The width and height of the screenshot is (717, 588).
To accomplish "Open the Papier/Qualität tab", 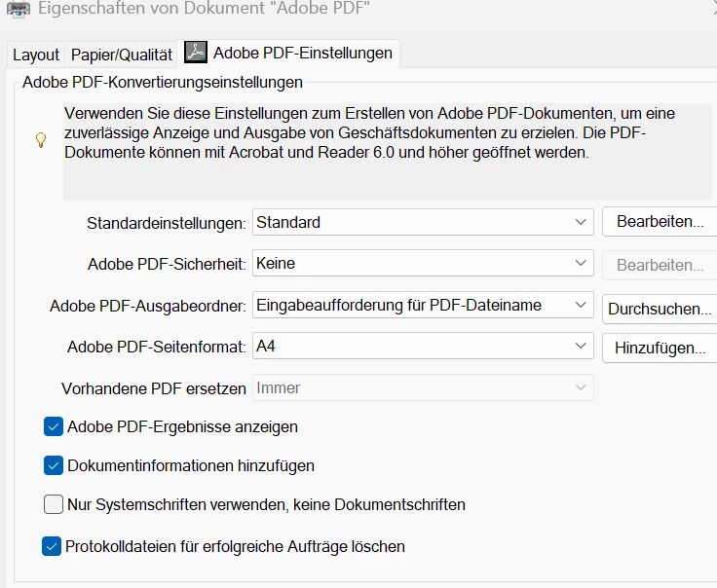I will [x=122, y=55].
